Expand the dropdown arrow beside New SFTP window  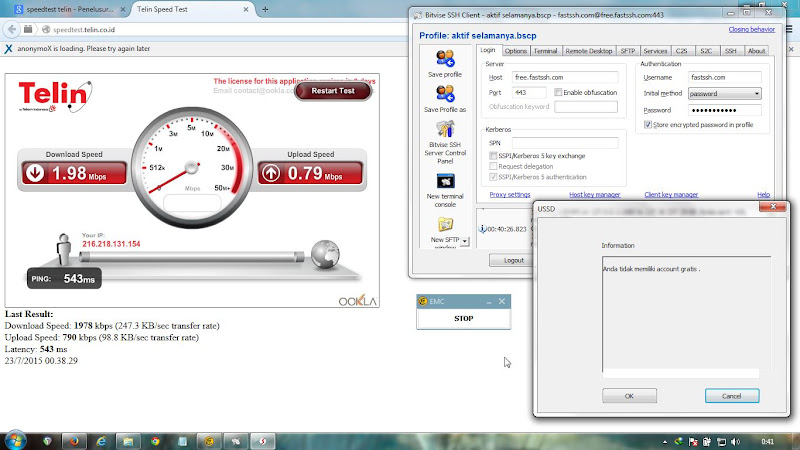[465, 241]
